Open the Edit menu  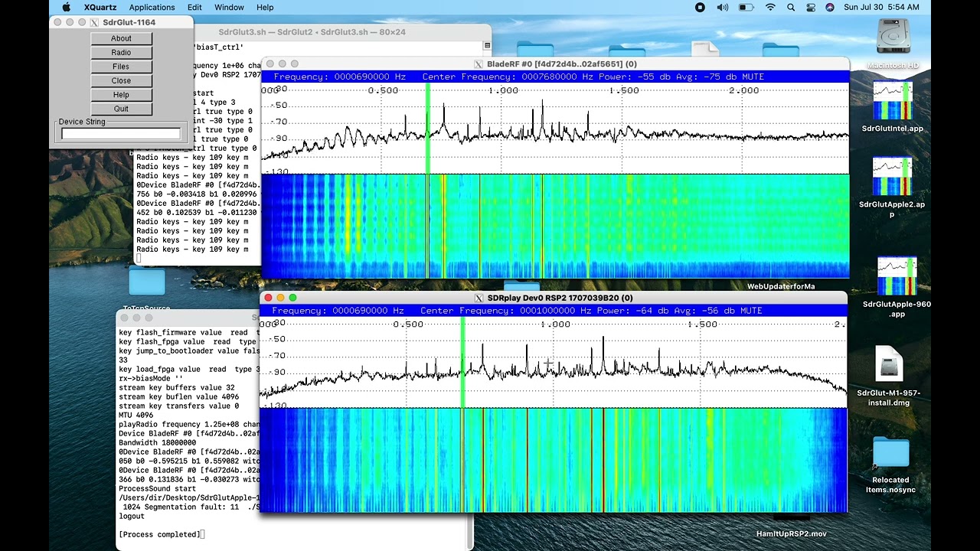coord(194,7)
